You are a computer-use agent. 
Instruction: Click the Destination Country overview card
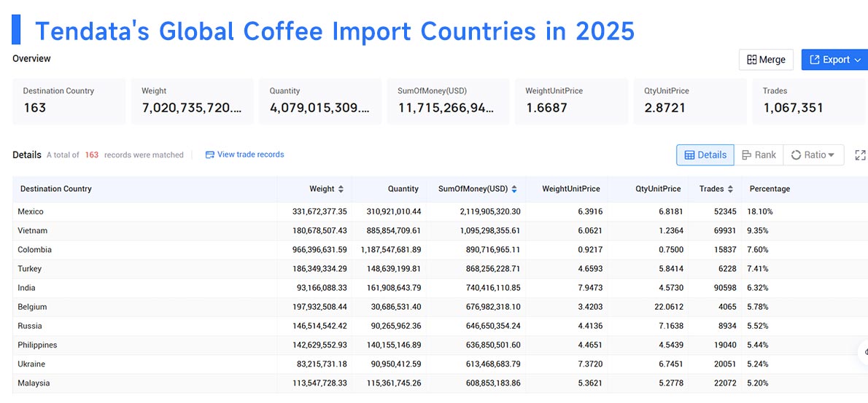pos(69,101)
